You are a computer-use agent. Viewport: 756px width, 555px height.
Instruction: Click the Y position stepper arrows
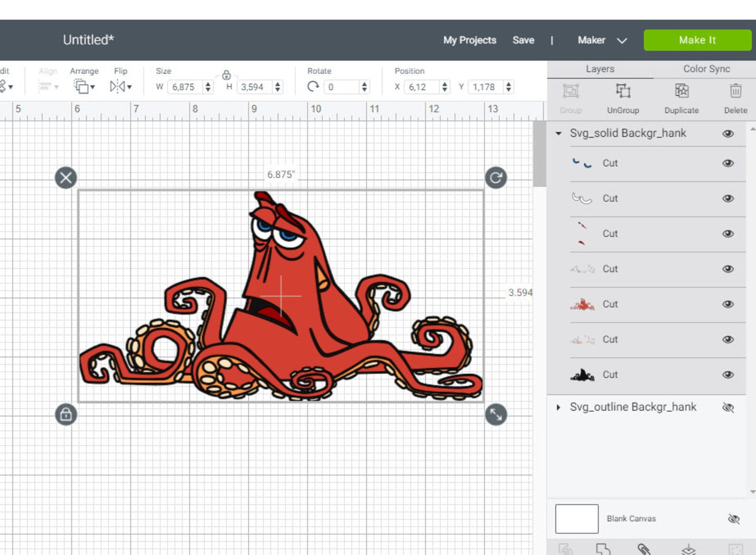[508, 87]
